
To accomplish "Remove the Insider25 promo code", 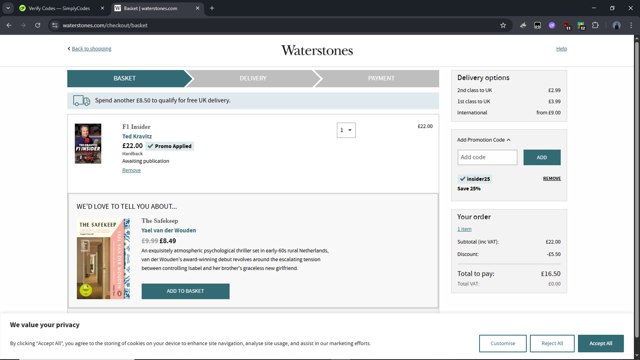I will point(552,178).
